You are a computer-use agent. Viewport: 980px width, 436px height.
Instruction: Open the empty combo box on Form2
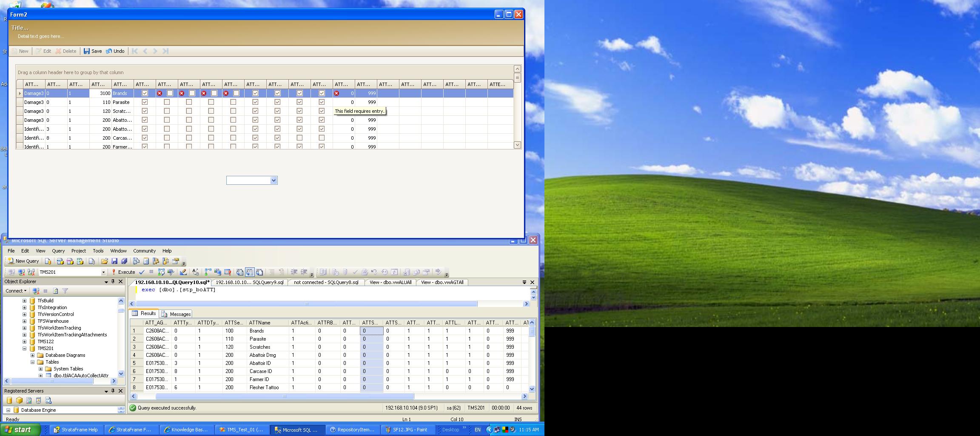(x=273, y=181)
